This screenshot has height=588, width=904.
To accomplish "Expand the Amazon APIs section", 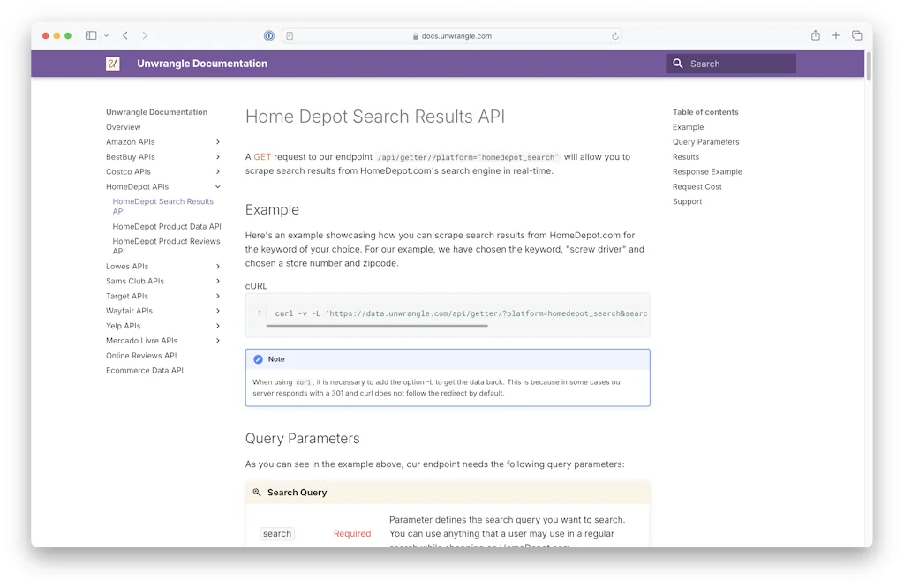I will click(x=218, y=142).
